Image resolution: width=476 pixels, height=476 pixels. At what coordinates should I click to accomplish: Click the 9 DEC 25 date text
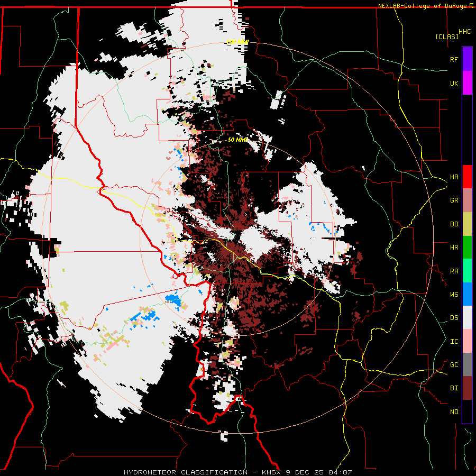point(305,472)
